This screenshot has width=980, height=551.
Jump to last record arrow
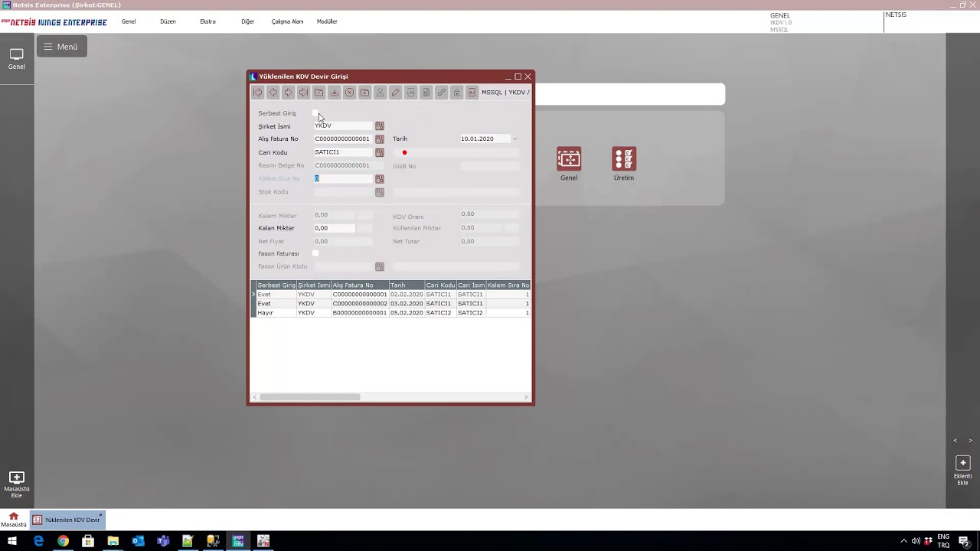coord(304,93)
